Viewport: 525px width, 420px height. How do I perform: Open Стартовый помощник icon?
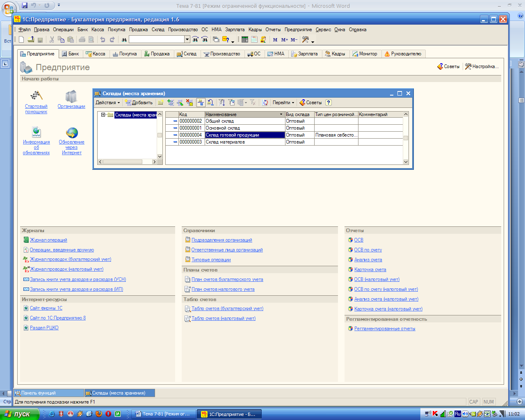coord(36,96)
